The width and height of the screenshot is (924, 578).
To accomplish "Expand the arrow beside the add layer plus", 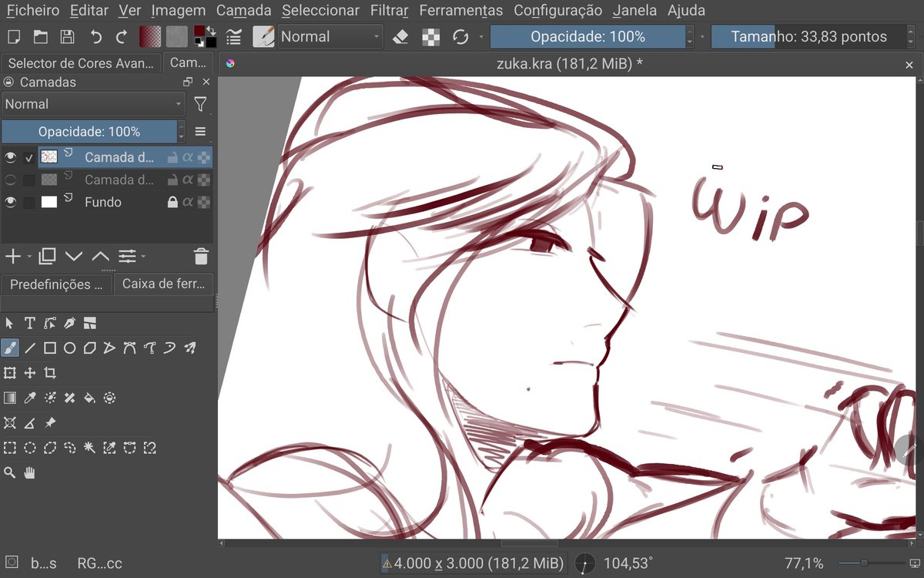I will 29,256.
